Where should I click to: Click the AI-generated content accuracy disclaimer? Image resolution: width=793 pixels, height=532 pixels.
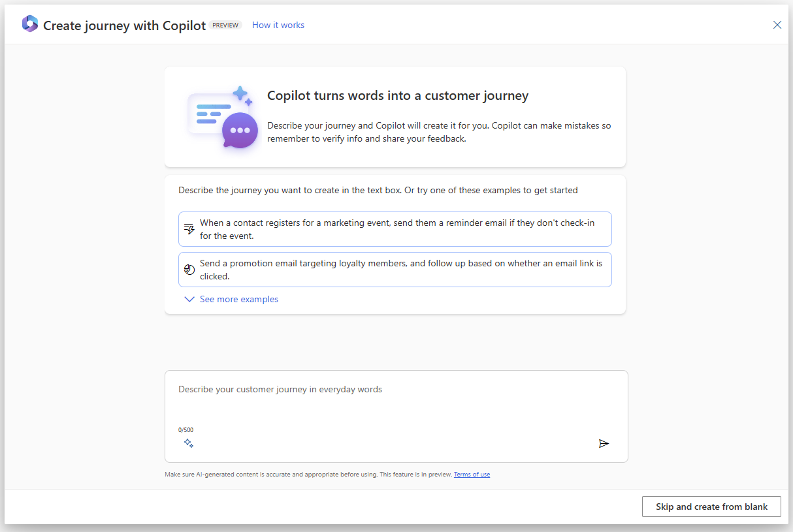click(x=308, y=475)
